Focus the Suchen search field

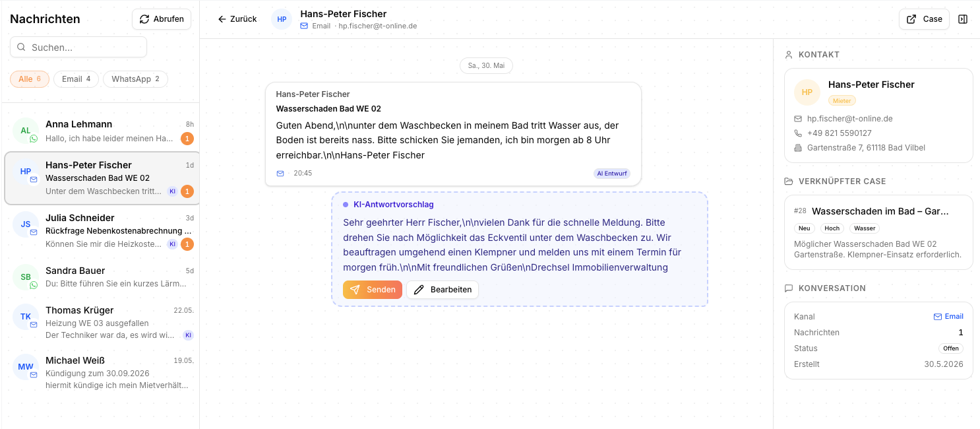(78, 47)
